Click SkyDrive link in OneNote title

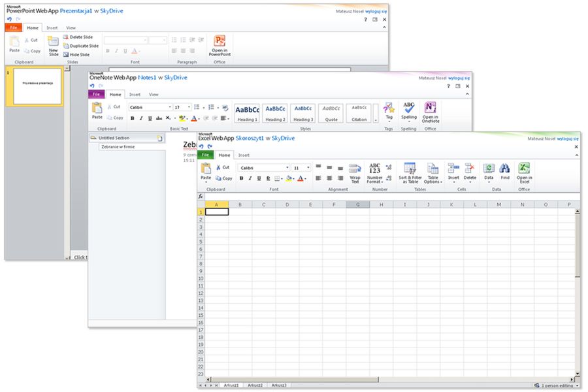[x=176, y=78]
